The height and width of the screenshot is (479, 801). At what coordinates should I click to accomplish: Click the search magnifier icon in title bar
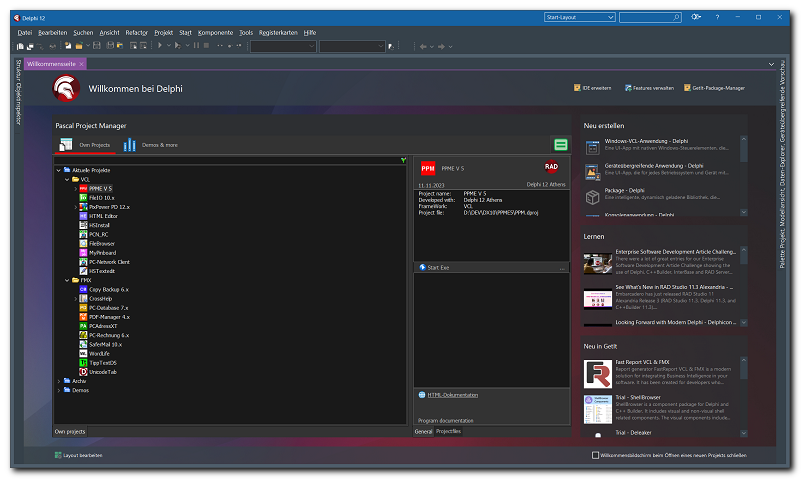tap(676, 17)
